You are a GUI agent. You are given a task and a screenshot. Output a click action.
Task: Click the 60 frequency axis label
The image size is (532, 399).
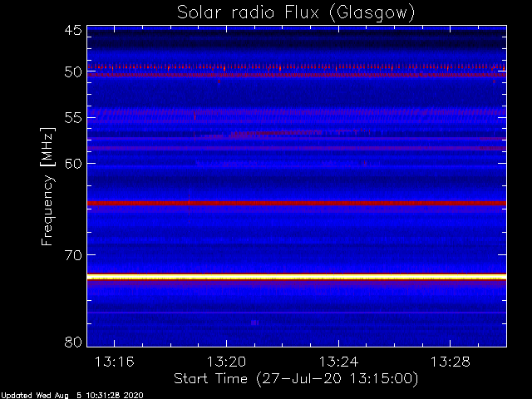tap(73, 163)
